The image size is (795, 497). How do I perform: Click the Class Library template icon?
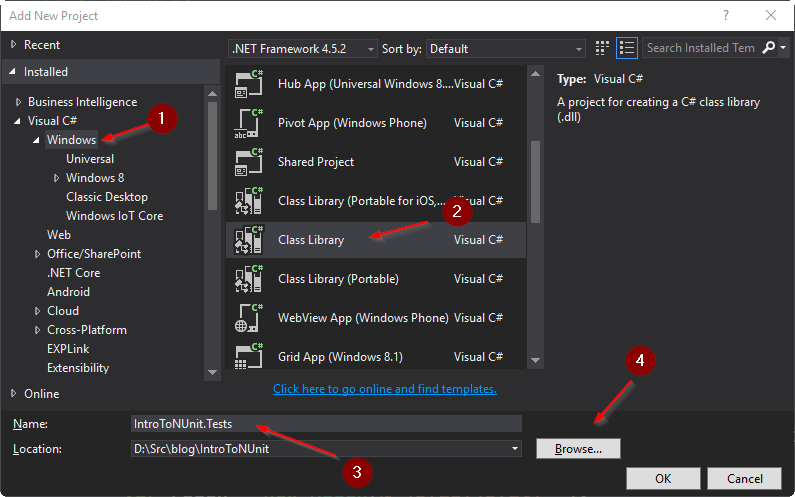coord(248,240)
